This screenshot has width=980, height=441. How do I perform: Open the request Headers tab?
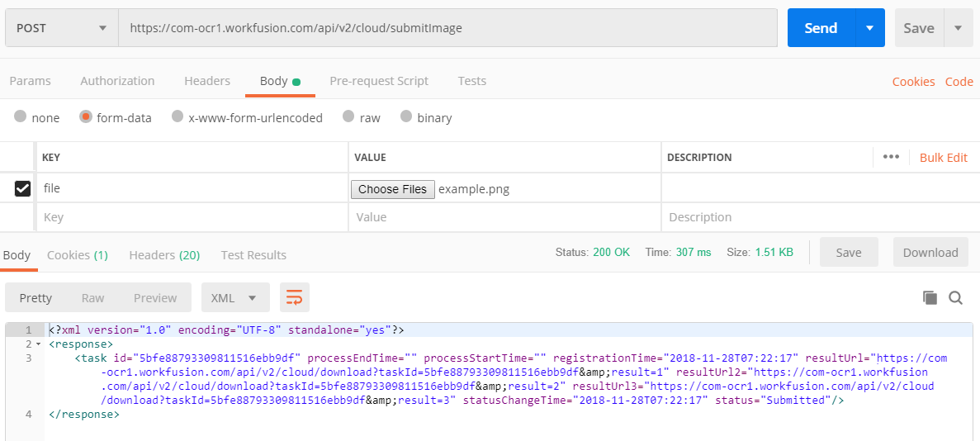(x=207, y=81)
